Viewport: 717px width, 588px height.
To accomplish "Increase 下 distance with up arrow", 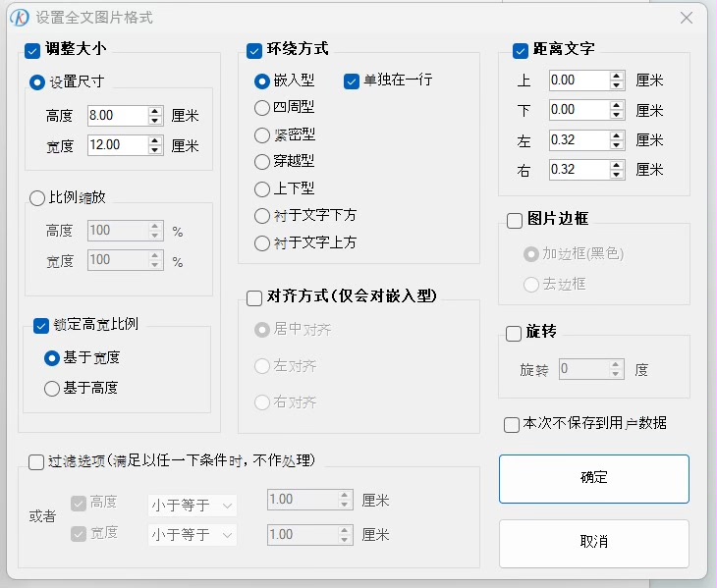I will tap(617, 106).
